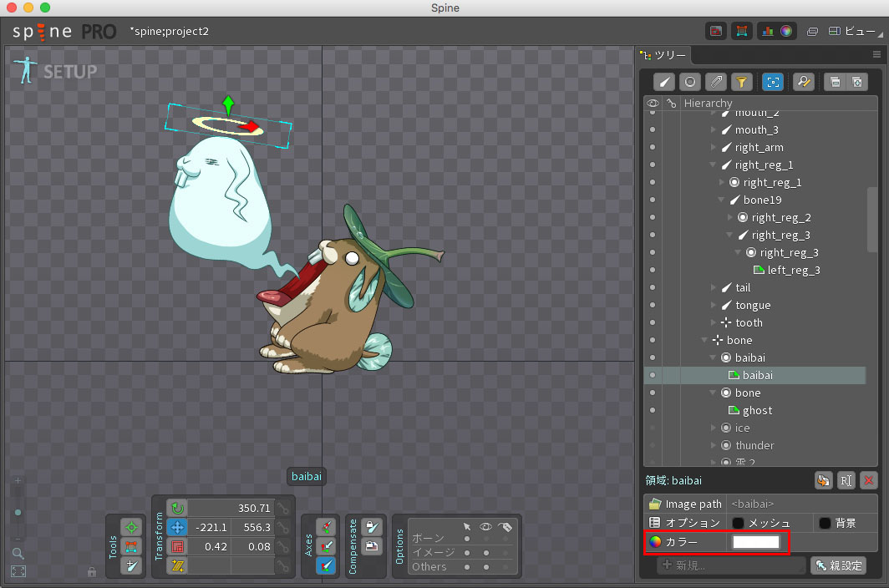Collapse the bone19 node
The height and width of the screenshot is (588, 889).
click(x=721, y=200)
